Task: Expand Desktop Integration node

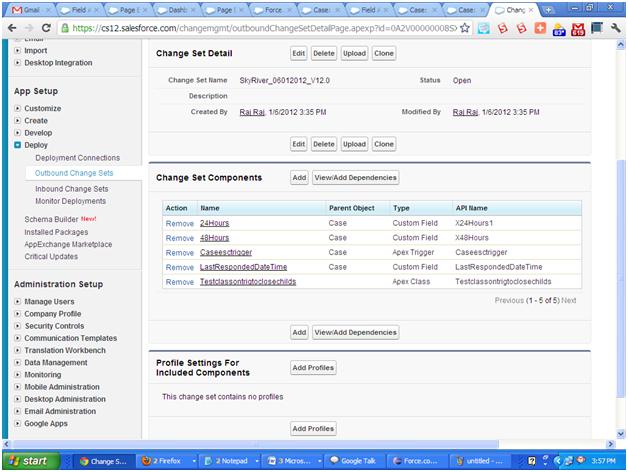Action: [x=17, y=63]
